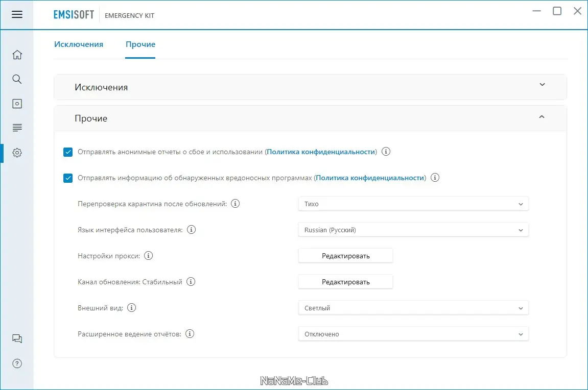Image resolution: width=588 pixels, height=390 pixels.
Task: Go to the Home overview icon
Action: 17,55
